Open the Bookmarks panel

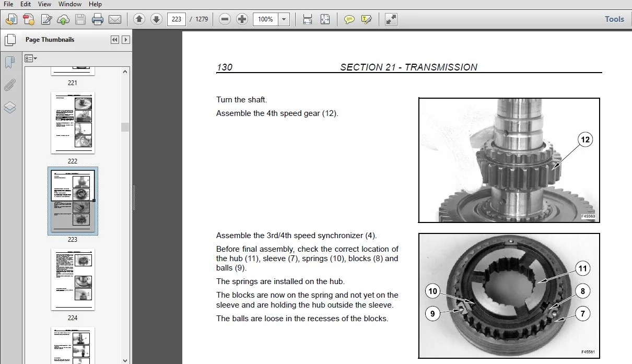[10, 63]
